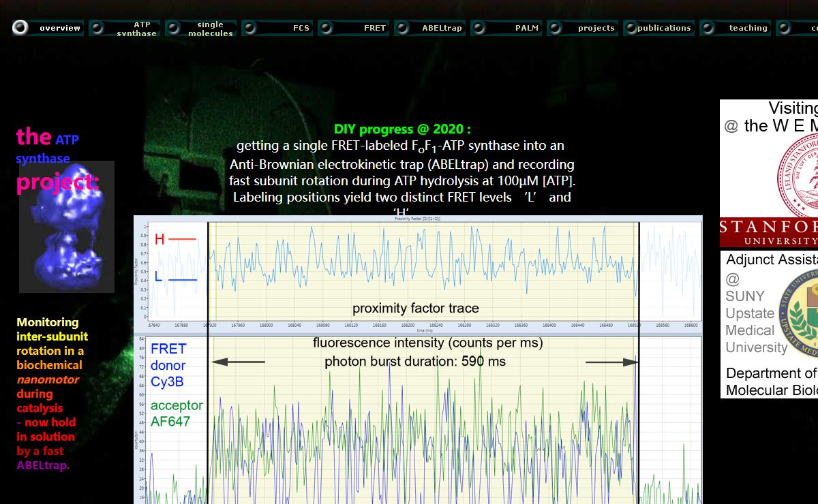
Task: Click the proximity factor chart plot
Action: pos(418,274)
